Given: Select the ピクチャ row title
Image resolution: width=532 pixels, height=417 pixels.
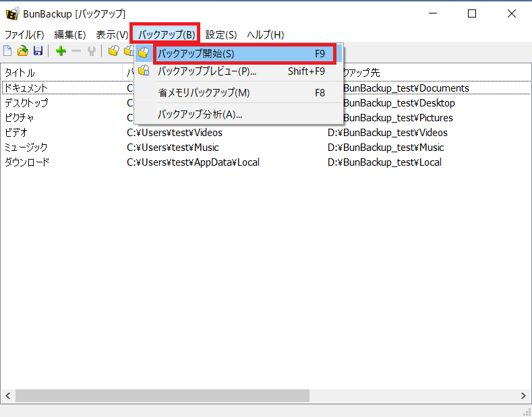Looking at the screenshot, I should click(19, 118).
